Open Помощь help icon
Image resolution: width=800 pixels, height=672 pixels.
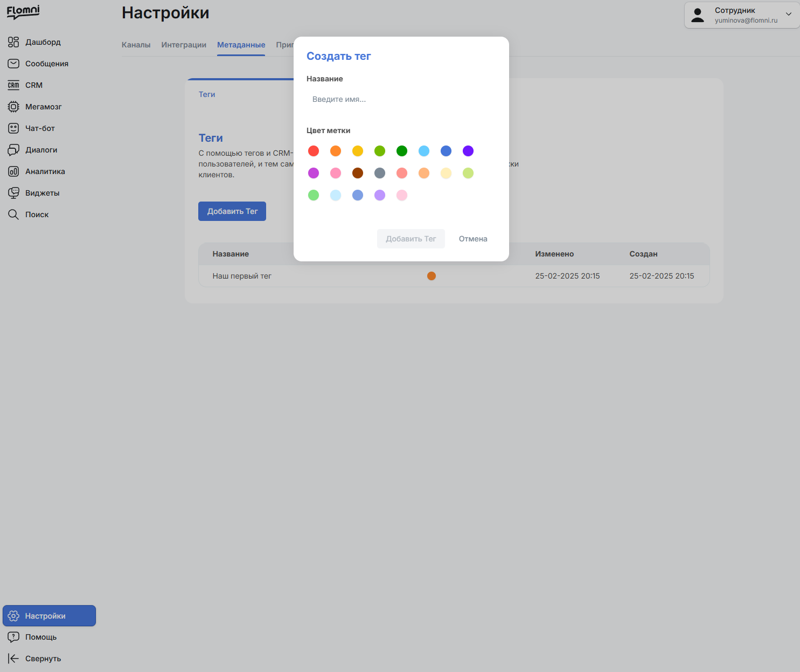[x=13, y=637]
